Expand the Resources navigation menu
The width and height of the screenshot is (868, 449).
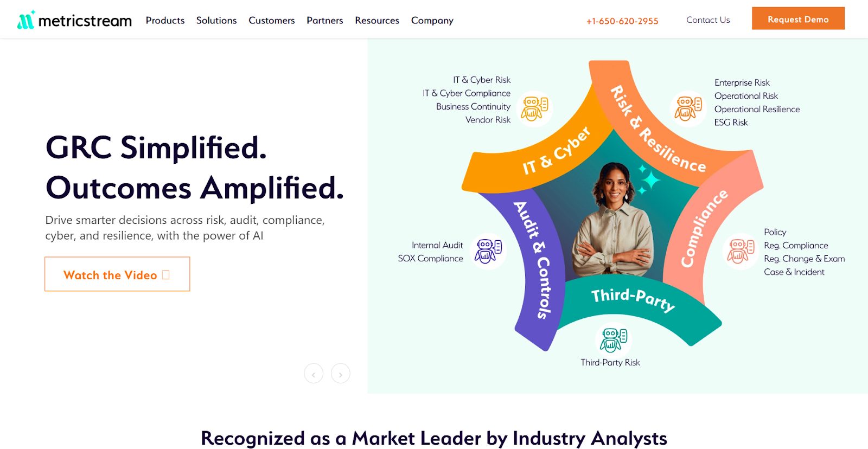pos(377,21)
